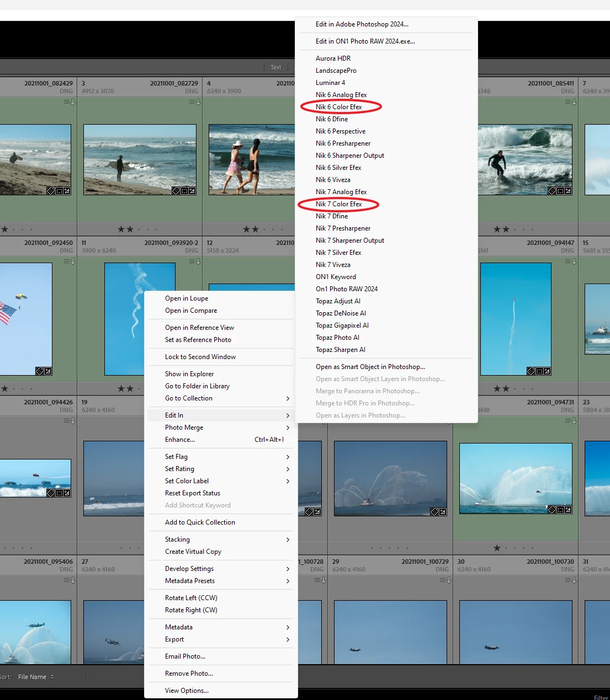Click the star rating under photo 20211001_082729

(x=138, y=229)
